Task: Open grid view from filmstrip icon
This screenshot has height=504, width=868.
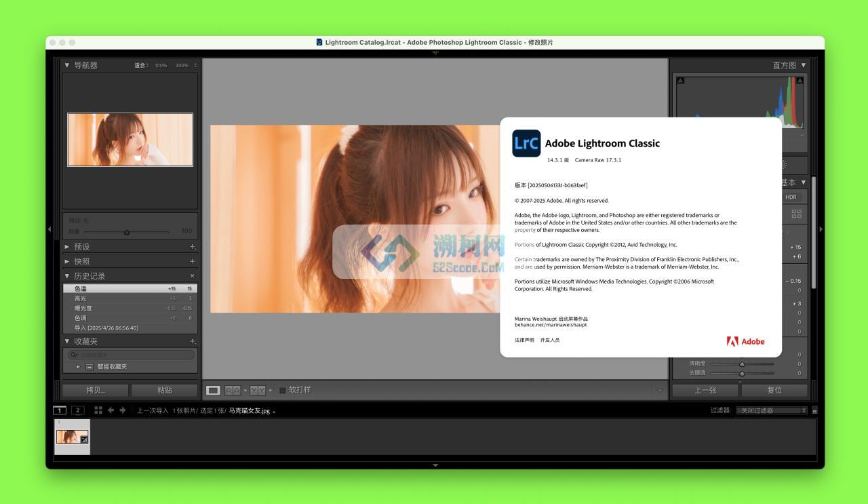Action: 98,410
